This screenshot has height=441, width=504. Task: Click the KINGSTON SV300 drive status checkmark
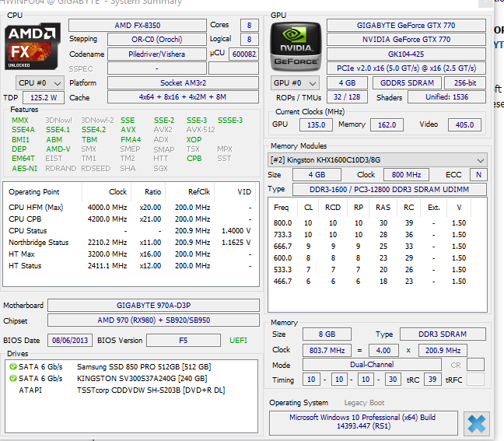tap(13, 378)
